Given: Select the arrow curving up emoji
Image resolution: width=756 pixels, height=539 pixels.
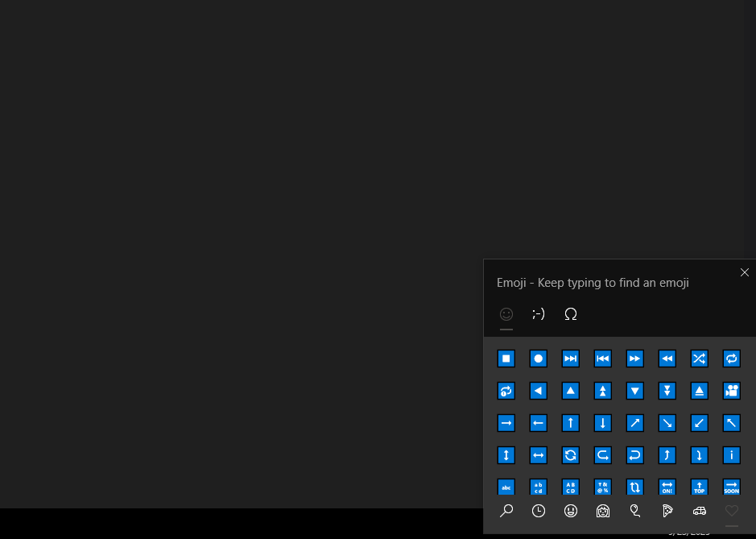Looking at the screenshot, I should pos(667,455).
